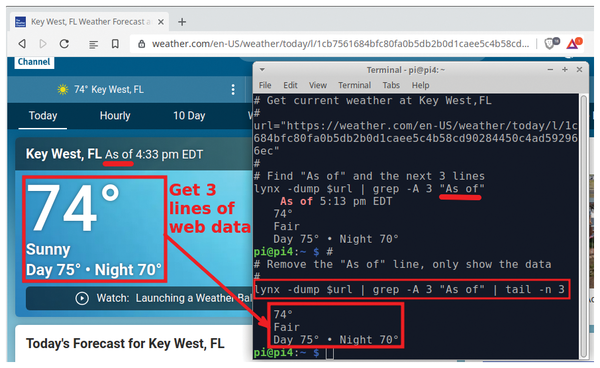Screen dimensions: 600x368
Task: Click the weather.com URL address bar
Action: click(341, 44)
